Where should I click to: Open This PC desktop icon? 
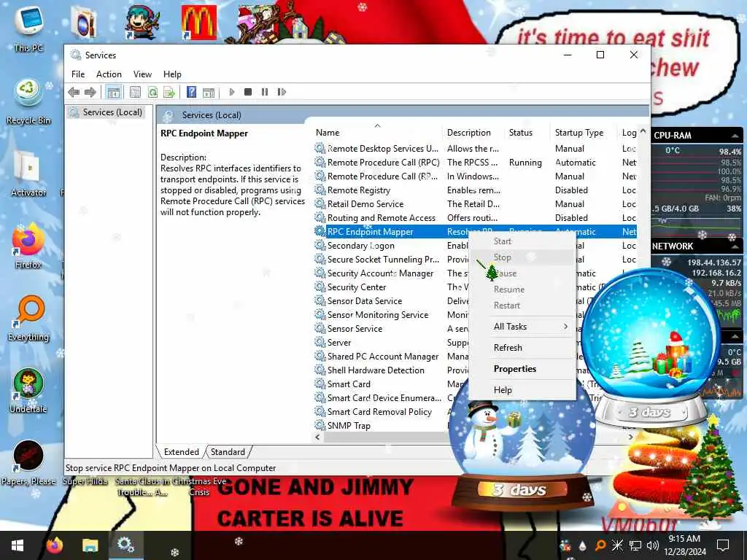28,28
